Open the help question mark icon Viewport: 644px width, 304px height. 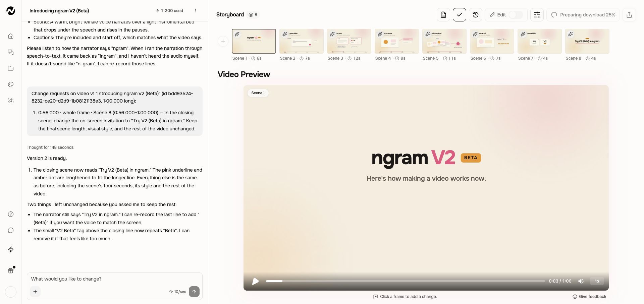pos(11,214)
